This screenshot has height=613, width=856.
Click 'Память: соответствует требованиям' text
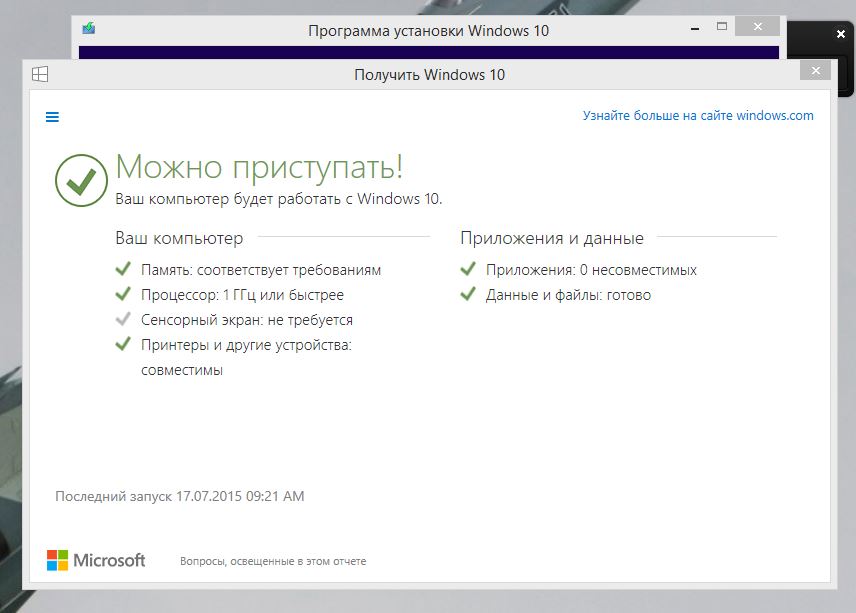pos(261,270)
